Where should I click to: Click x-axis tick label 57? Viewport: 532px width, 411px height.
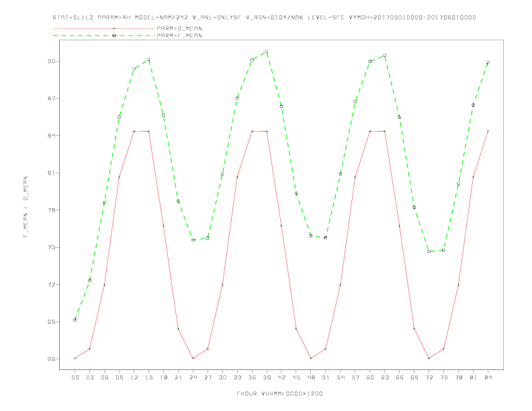355,377
